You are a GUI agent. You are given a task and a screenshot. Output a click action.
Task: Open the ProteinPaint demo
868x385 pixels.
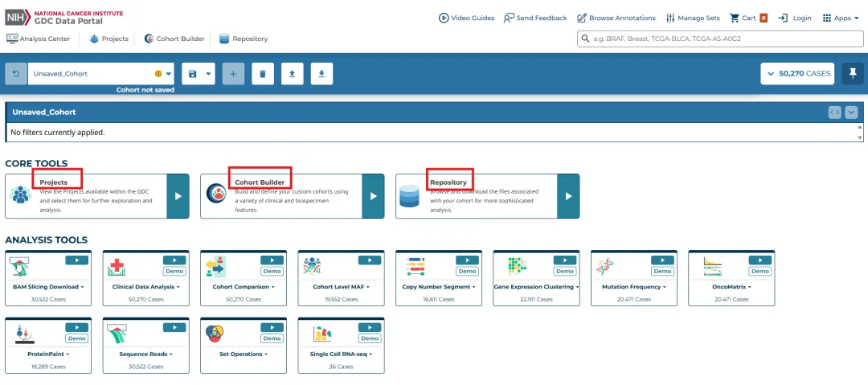[76, 338]
